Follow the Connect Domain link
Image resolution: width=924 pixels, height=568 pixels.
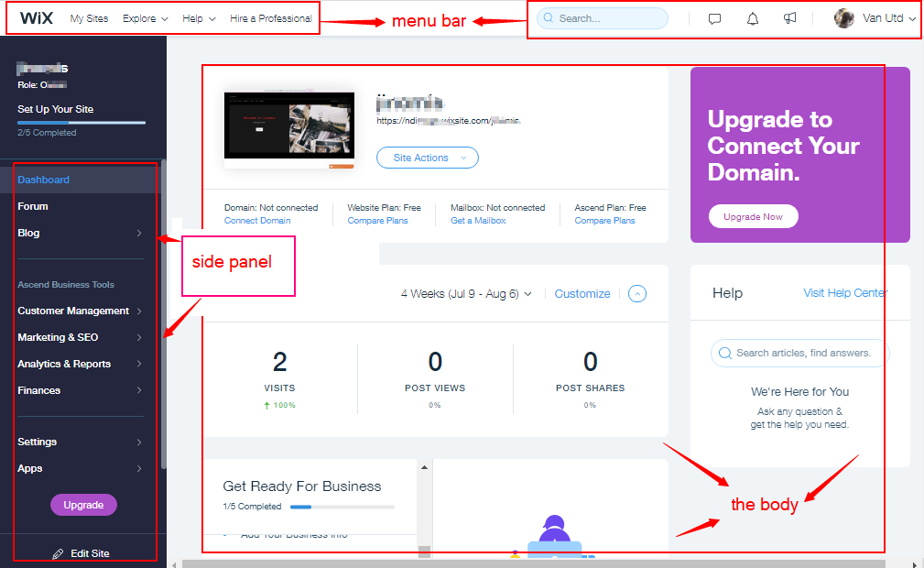(x=257, y=221)
